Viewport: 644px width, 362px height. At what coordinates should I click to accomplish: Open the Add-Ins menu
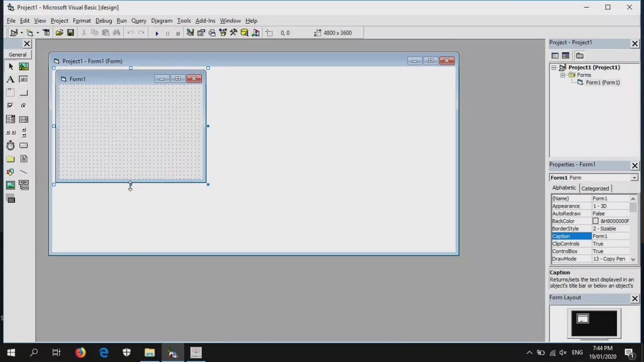tap(205, 21)
